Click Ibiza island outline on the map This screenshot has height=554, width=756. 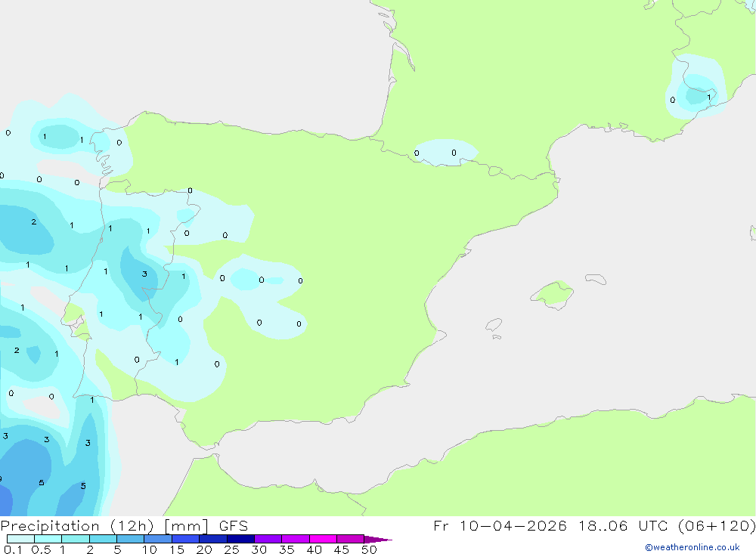click(x=494, y=324)
